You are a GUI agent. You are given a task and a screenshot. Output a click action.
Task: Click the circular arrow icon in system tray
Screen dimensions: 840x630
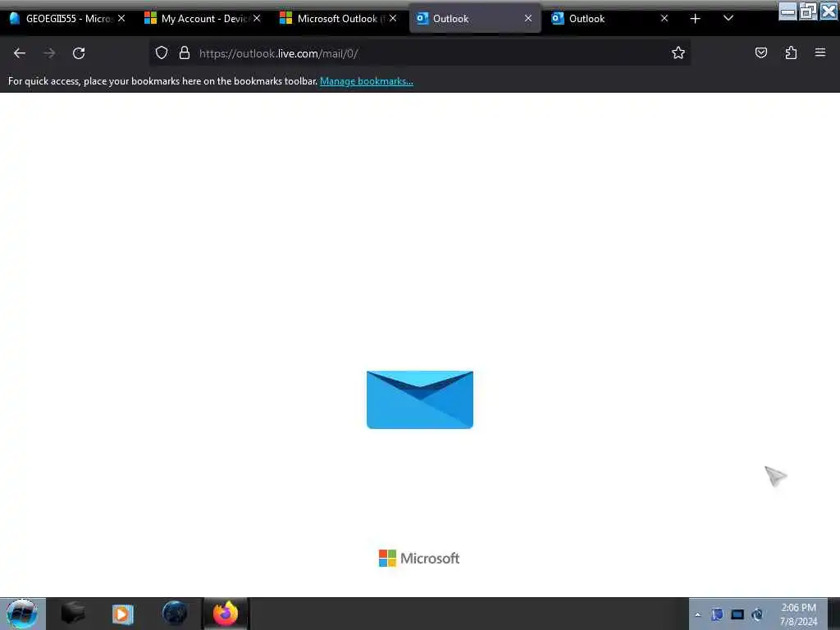click(x=757, y=614)
